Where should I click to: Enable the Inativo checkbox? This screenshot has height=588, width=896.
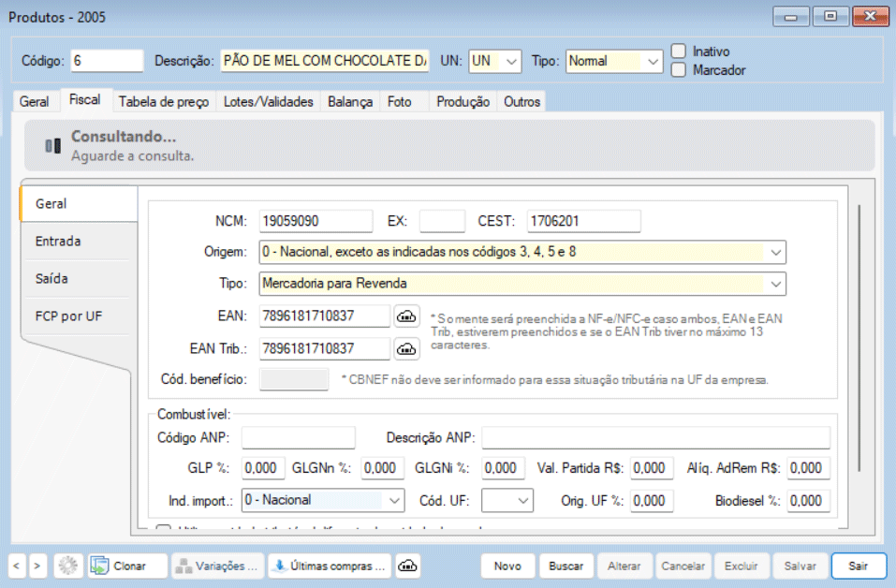click(x=678, y=51)
